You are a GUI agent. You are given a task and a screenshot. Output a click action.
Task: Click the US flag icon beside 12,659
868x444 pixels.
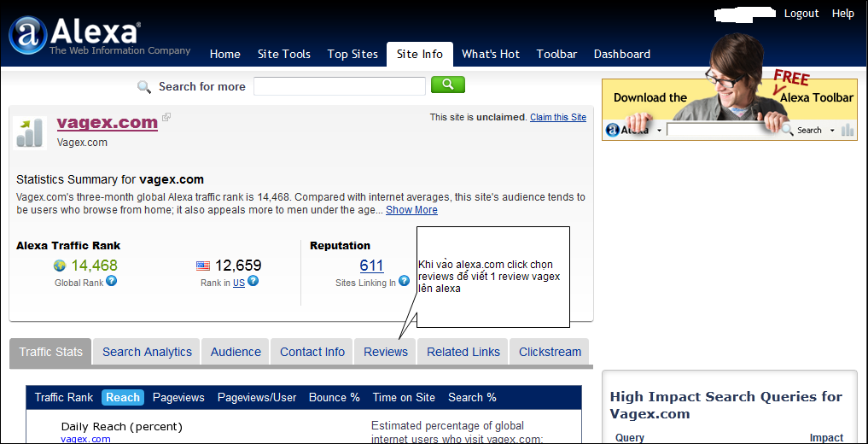pos(203,266)
